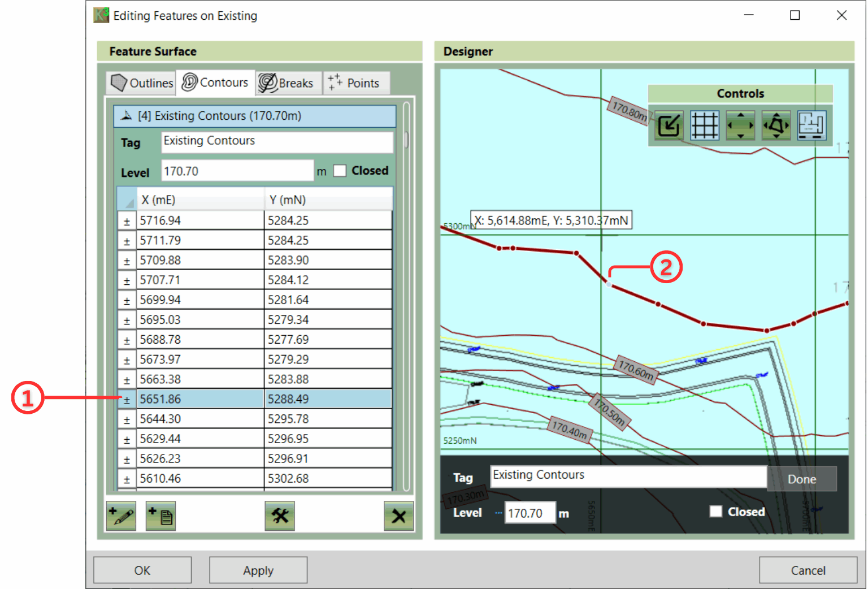Toggle the grid display in Controls

pos(705,125)
